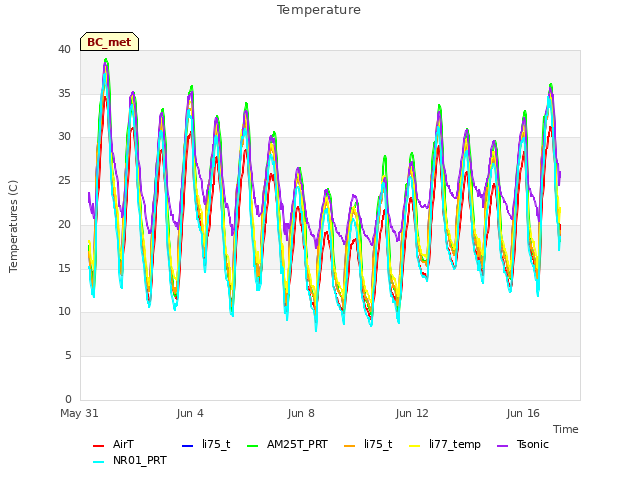This screenshot has width=640, height=480.
Task: Click the purple Tsonic legend swatch
Action: pyautogui.click(x=502, y=446)
